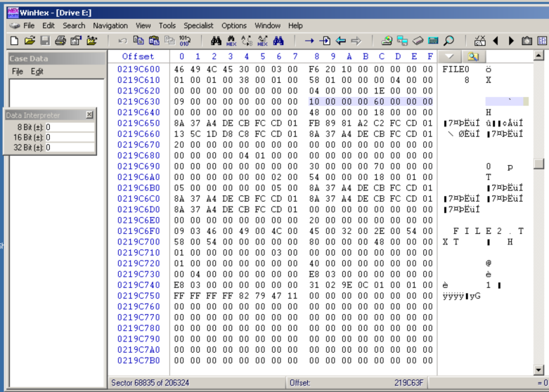This screenshot has height=392, width=549.
Task: Click the Save floppy disk icon
Action: 45,41
